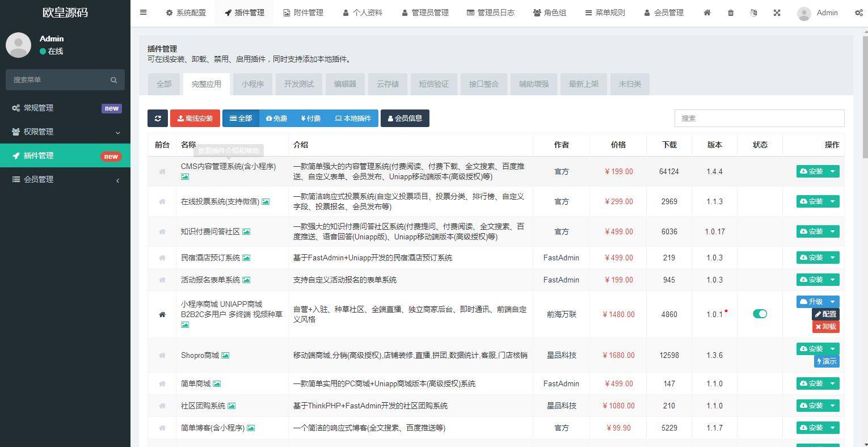The image size is (868, 447).
Task: Click the plugin 搜索 input field
Action: click(759, 118)
